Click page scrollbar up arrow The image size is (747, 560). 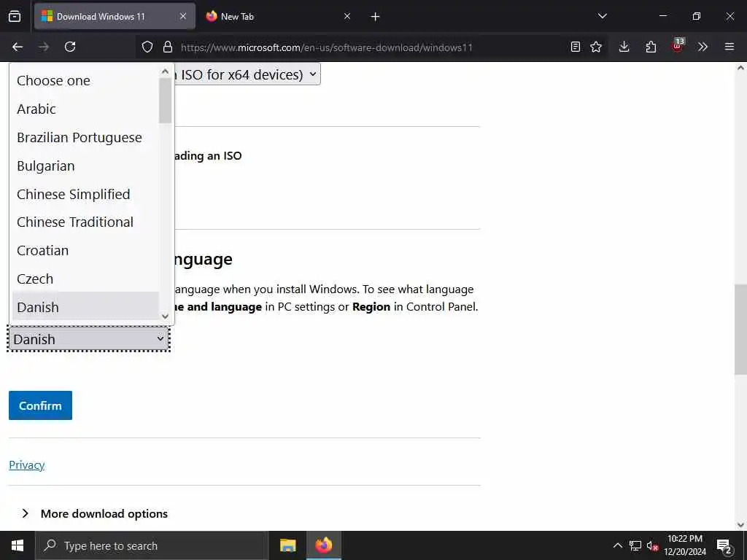point(740,68)
